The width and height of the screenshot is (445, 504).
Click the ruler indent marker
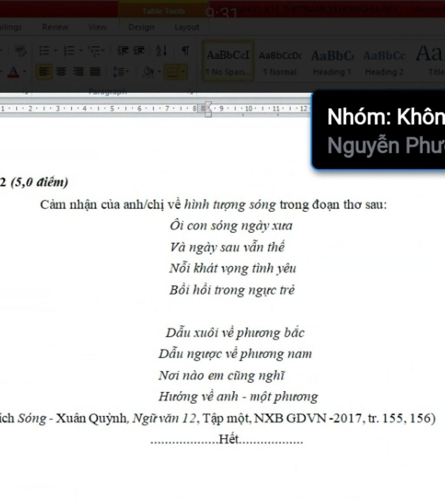click(x=208, y=109)
